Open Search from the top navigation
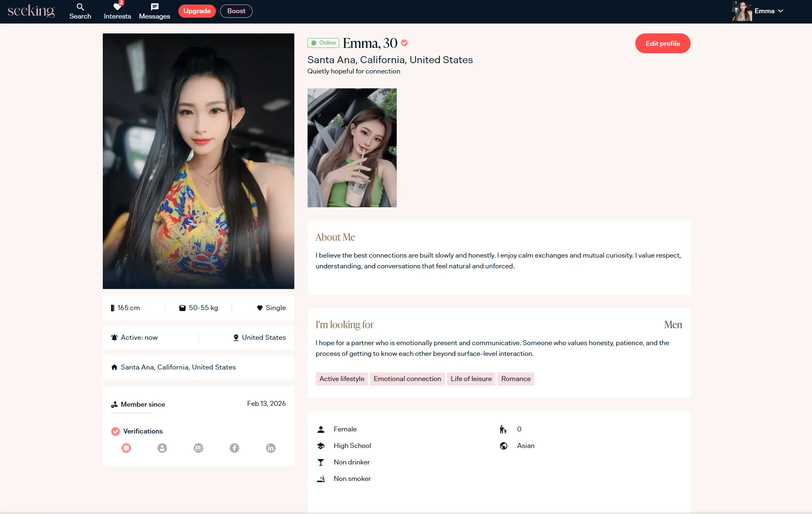Viewport: 812px width, 514px height. pos(80,11)
